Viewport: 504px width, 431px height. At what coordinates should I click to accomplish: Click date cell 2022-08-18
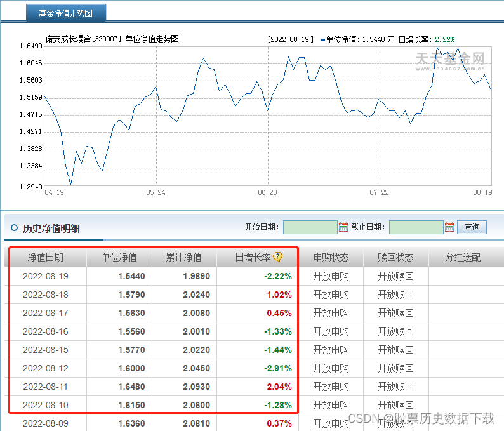[46, 295]
